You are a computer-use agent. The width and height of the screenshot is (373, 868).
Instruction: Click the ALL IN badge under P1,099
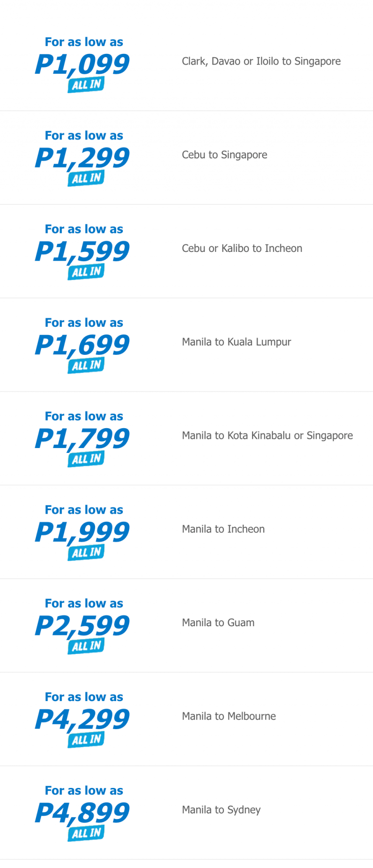86,85
